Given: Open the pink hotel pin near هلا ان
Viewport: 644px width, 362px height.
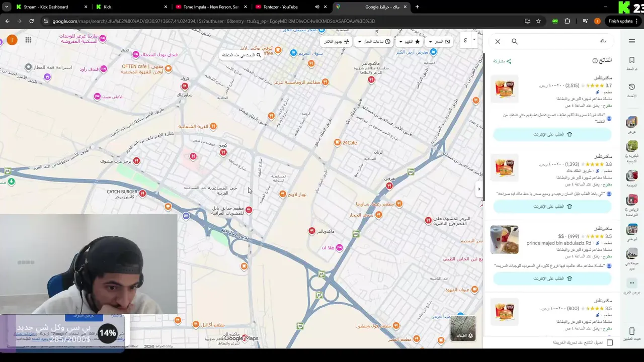Looking at the screenshot, I should (x=340, y=247).
